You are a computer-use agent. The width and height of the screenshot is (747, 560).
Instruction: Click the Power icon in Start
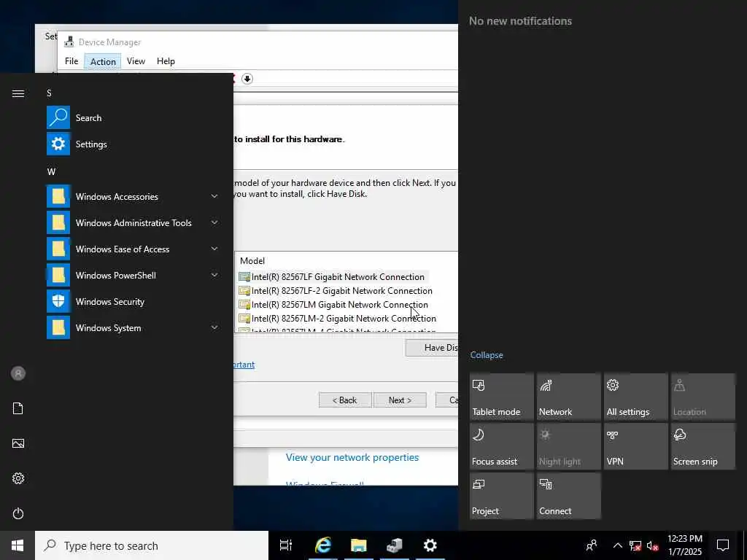pyautogui.click(x=18, y=513)
